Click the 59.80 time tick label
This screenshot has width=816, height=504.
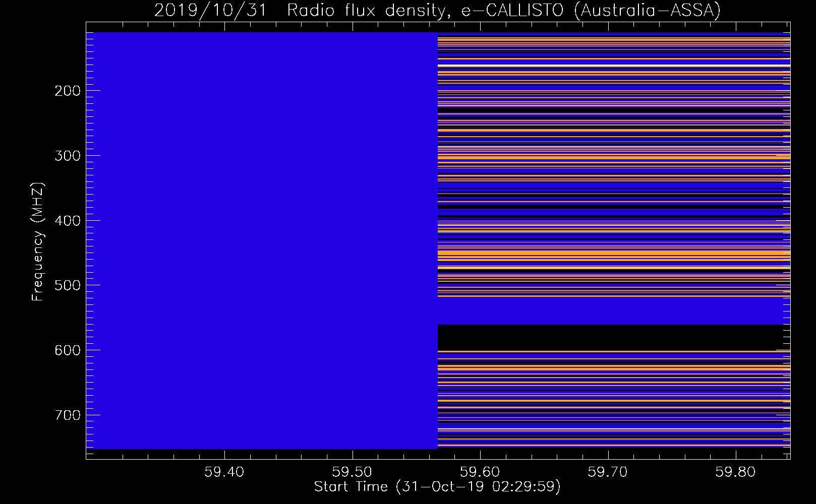click(736, 472)
